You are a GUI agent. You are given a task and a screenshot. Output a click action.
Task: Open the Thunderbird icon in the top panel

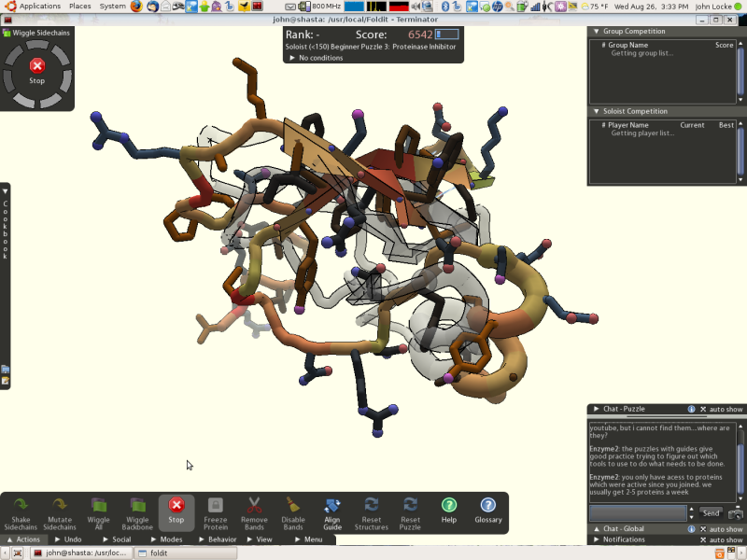(153, 7)
